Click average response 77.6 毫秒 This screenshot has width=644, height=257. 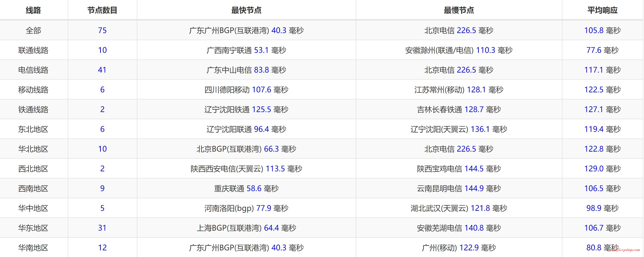coord(603,50)
